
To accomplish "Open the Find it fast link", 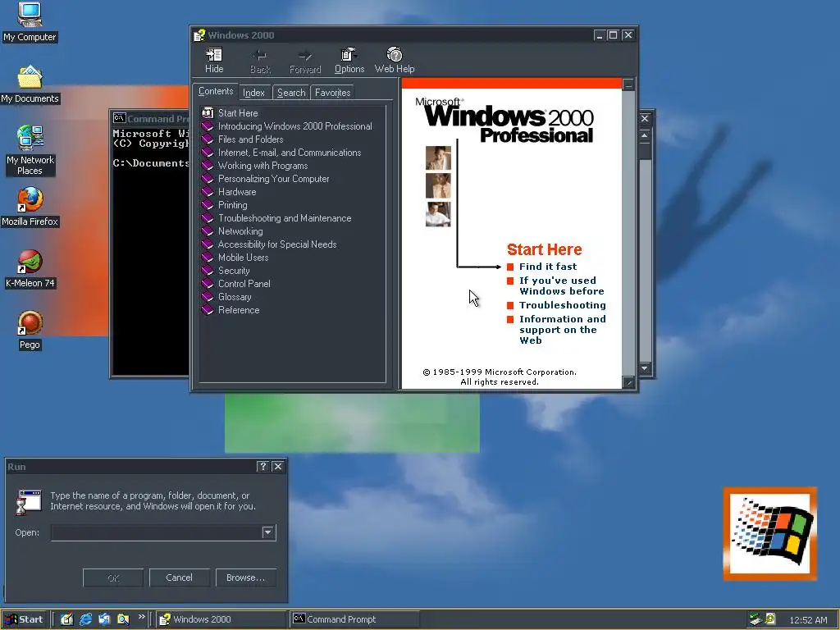I will [547, 267].
